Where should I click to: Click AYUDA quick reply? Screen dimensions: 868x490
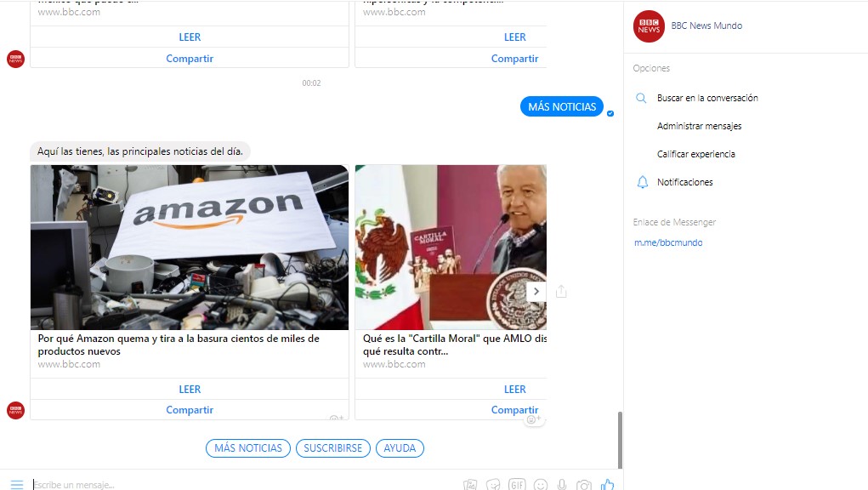(400, 448)
